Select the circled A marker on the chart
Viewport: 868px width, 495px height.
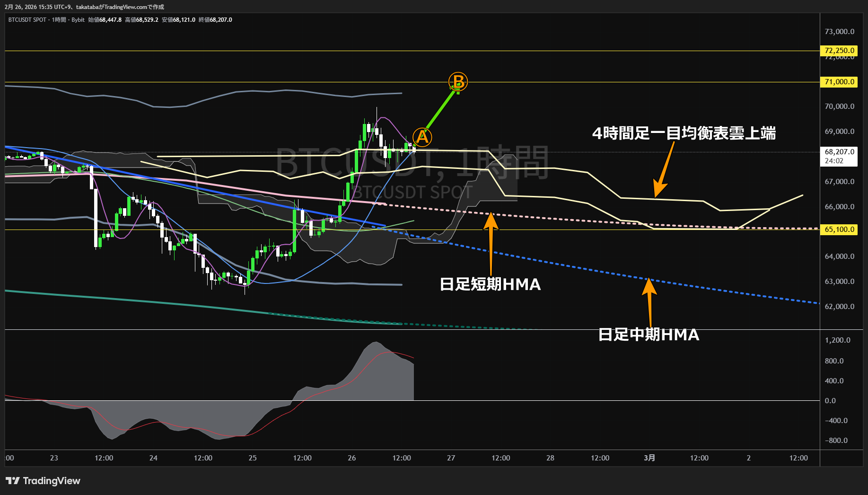(x=422, y=137)
